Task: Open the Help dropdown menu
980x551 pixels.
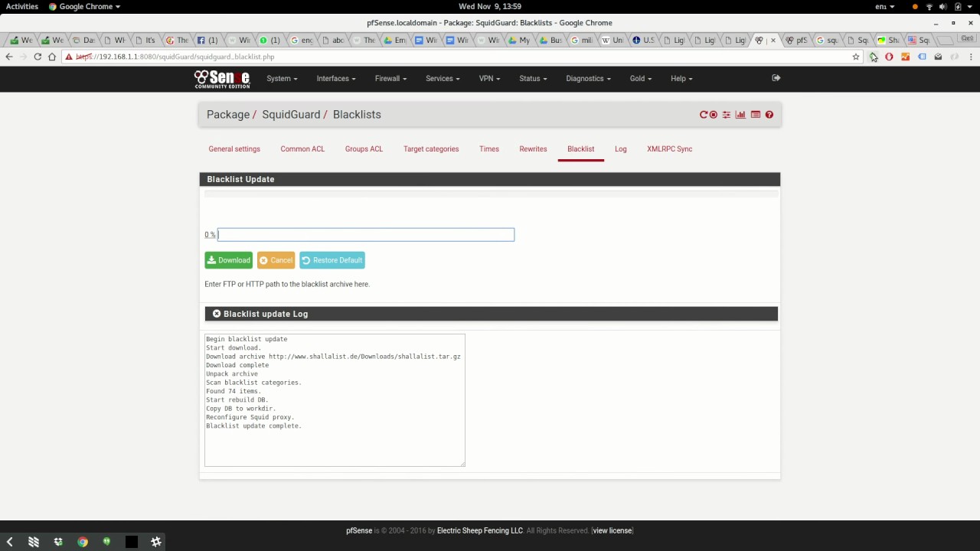Action: (681, 78)
